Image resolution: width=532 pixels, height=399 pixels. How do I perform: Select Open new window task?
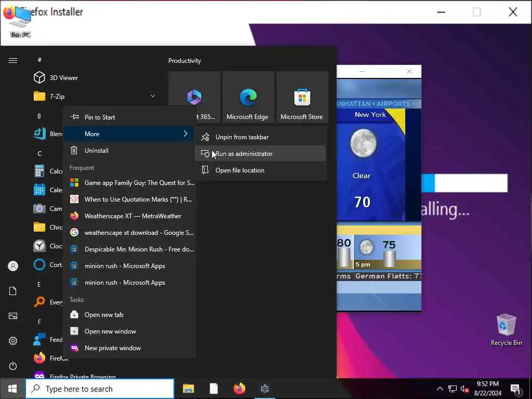coord(129,331)
